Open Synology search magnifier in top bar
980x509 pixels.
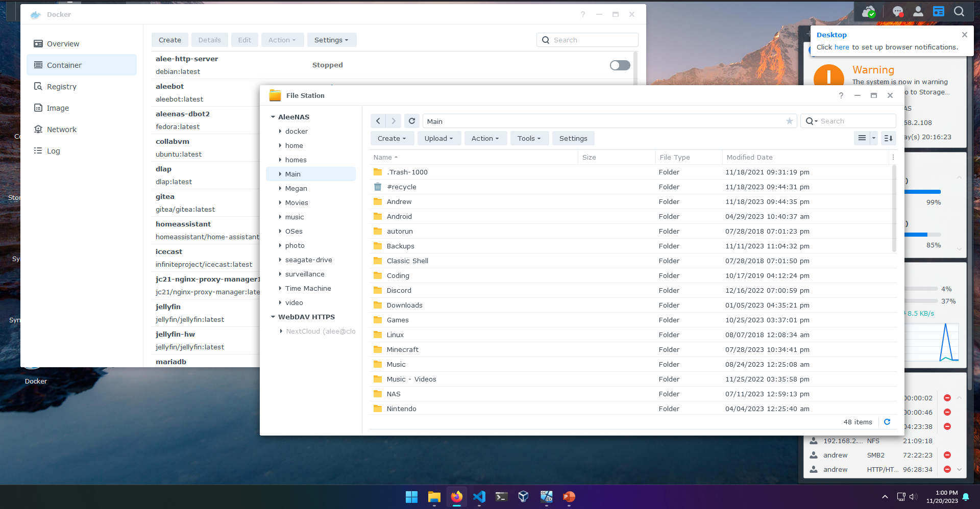(x=959, y=11)
